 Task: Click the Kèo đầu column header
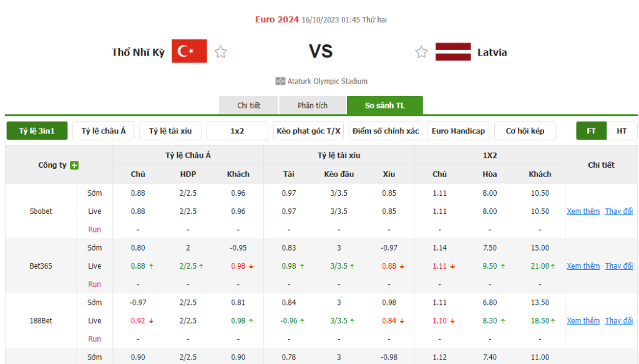(x=339, y=174)
